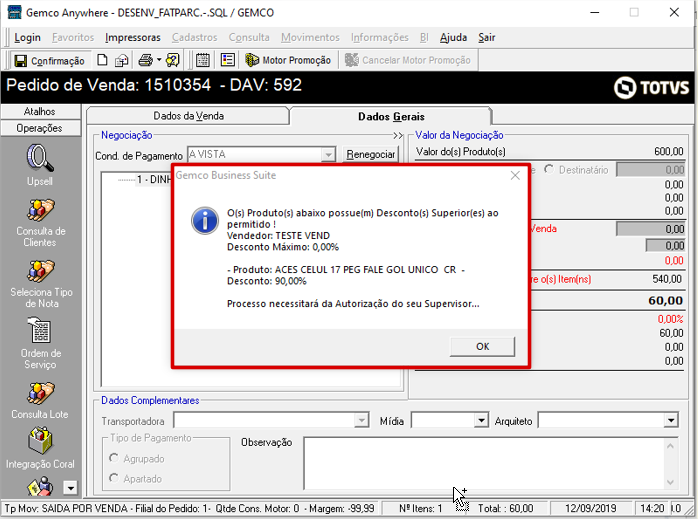Screen dimensions: 698x519
Task: Select the Agrupado payment type radio
Action: pyautogui.click(x=114, y=458)
